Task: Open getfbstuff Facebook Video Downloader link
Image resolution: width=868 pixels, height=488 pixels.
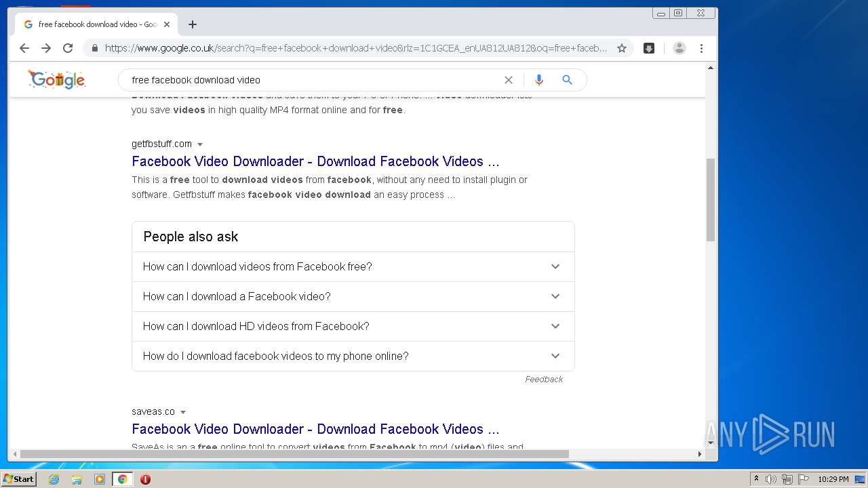Action: coord(315,161)
